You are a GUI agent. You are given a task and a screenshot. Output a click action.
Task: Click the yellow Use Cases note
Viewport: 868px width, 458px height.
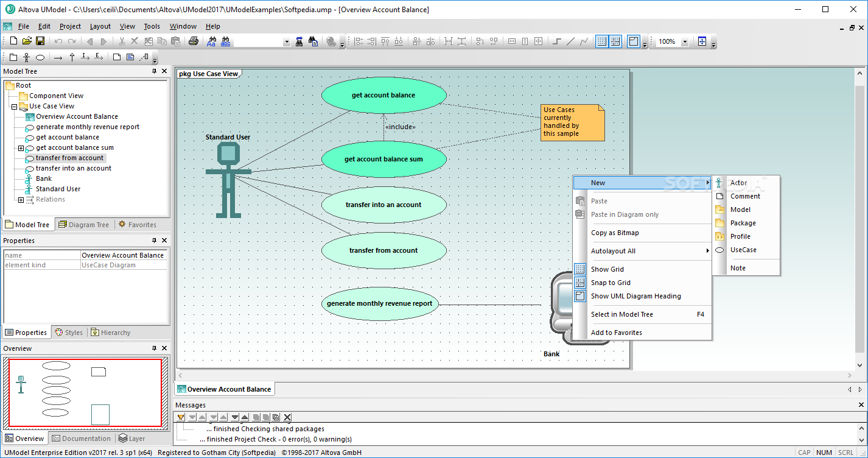click(x=572, y=122)
